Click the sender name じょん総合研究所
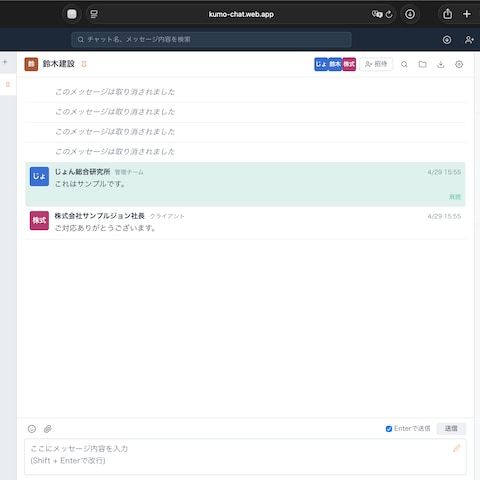This screenshot has height=480, width=480. tap(82, 172)
